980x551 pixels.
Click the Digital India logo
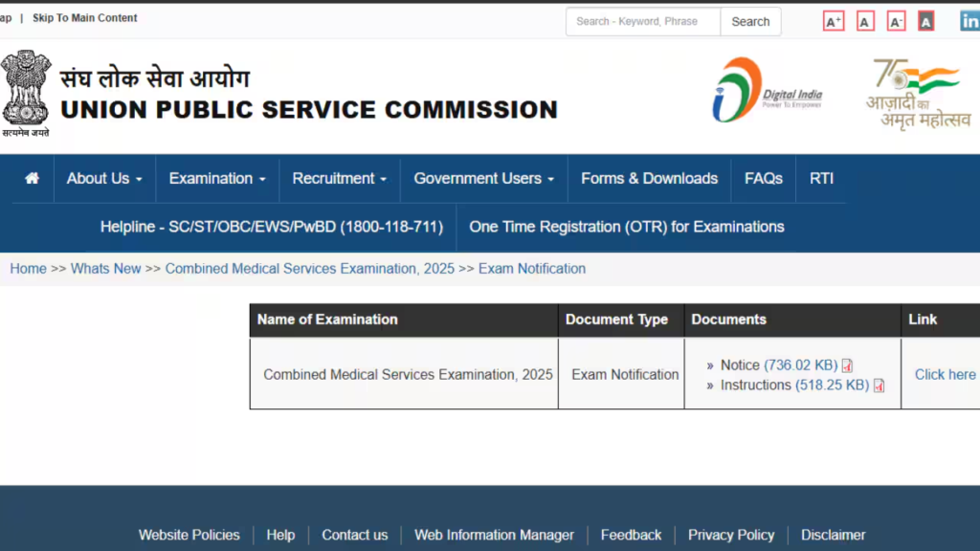767,92
